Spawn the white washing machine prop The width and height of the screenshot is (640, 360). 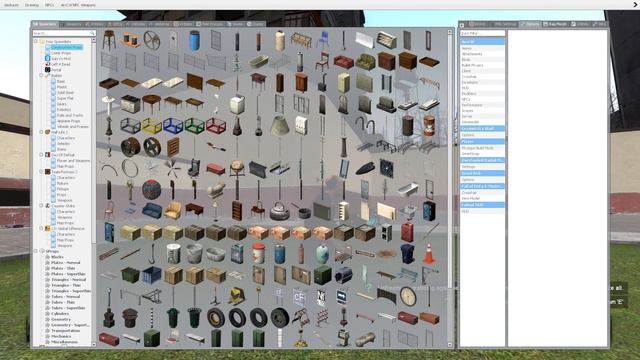pyautogui.click(x=237, y=104)
